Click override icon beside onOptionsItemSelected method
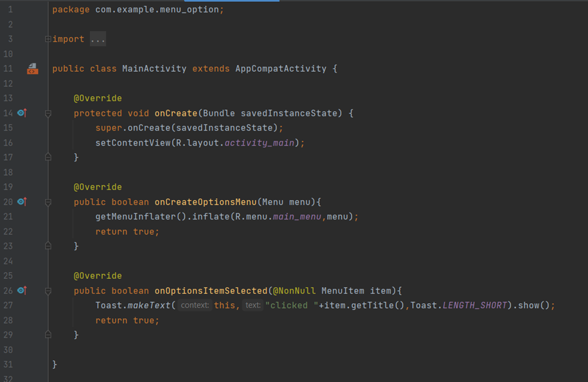Screen dimensions: 588x382 point(22,291)
